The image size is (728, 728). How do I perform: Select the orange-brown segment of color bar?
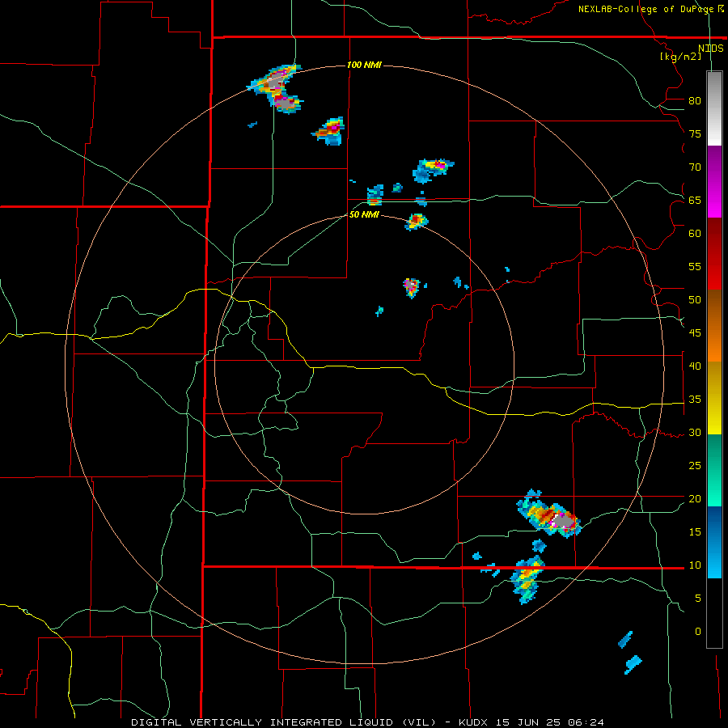pos(714,325)
